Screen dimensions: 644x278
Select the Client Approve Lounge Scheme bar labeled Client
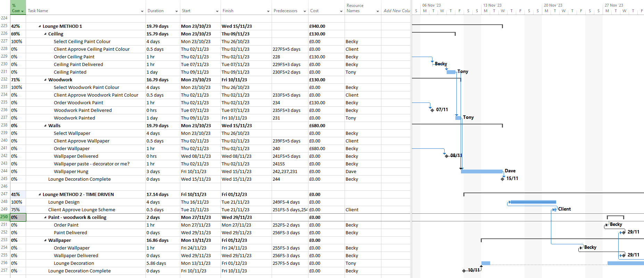coord(554,210)
